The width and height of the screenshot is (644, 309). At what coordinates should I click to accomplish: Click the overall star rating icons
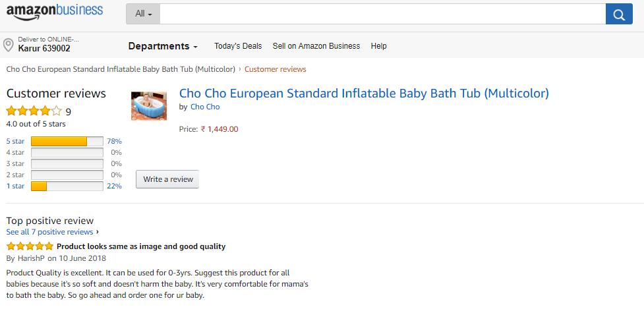coord(34,111)
